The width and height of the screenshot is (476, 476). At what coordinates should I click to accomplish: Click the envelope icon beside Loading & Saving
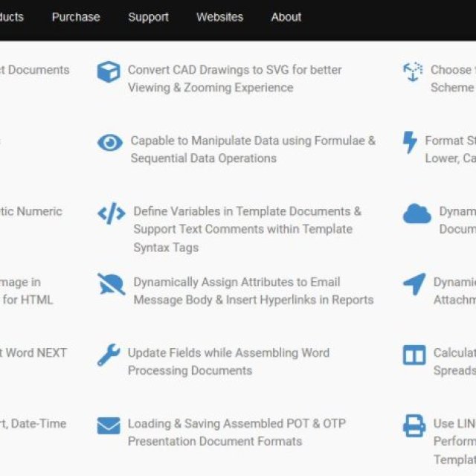pyautogui.click(x=109, y=425)
